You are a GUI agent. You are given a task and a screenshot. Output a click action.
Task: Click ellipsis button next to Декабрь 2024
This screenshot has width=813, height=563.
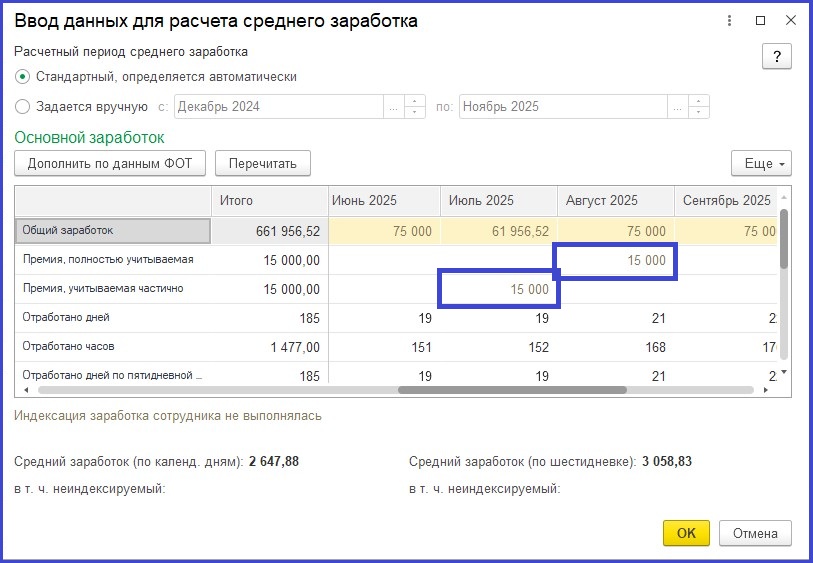(393, 107)
